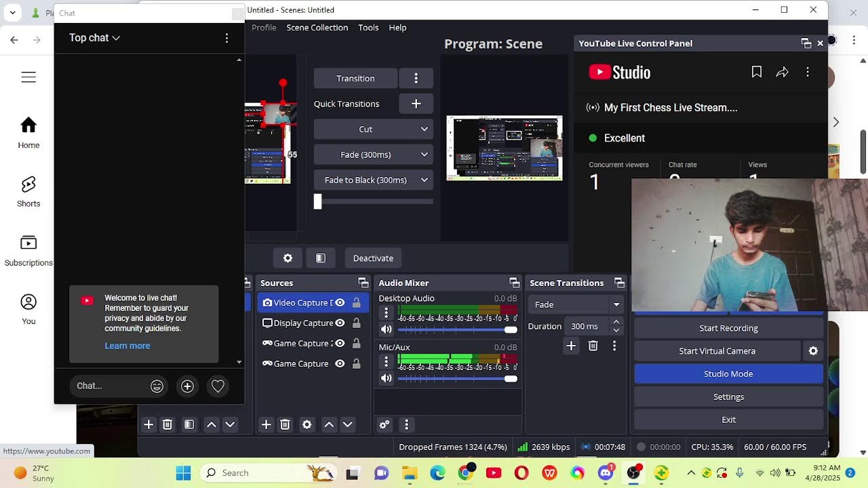Screen dimensions: 868x488
Task: Undock the Sources panel
Action: coord(363,283)
